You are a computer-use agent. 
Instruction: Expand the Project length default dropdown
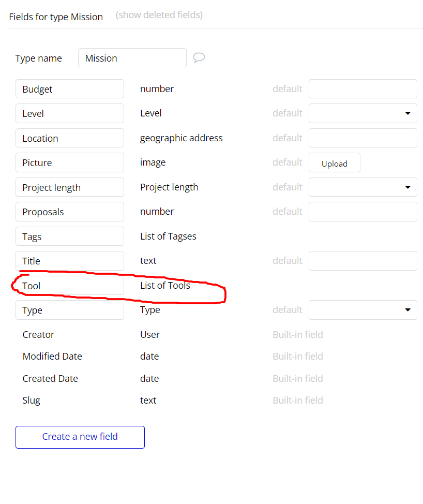pos(362,187)
